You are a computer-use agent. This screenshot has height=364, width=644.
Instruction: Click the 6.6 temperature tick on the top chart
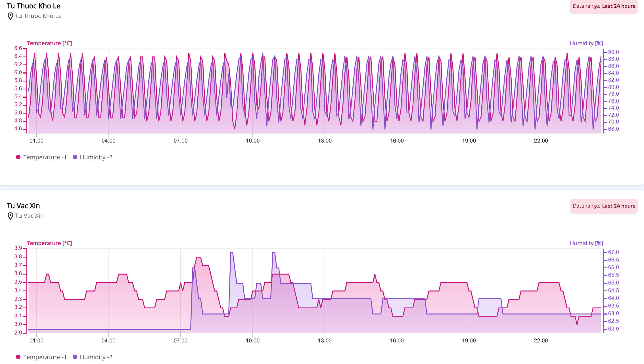point(18,48)
